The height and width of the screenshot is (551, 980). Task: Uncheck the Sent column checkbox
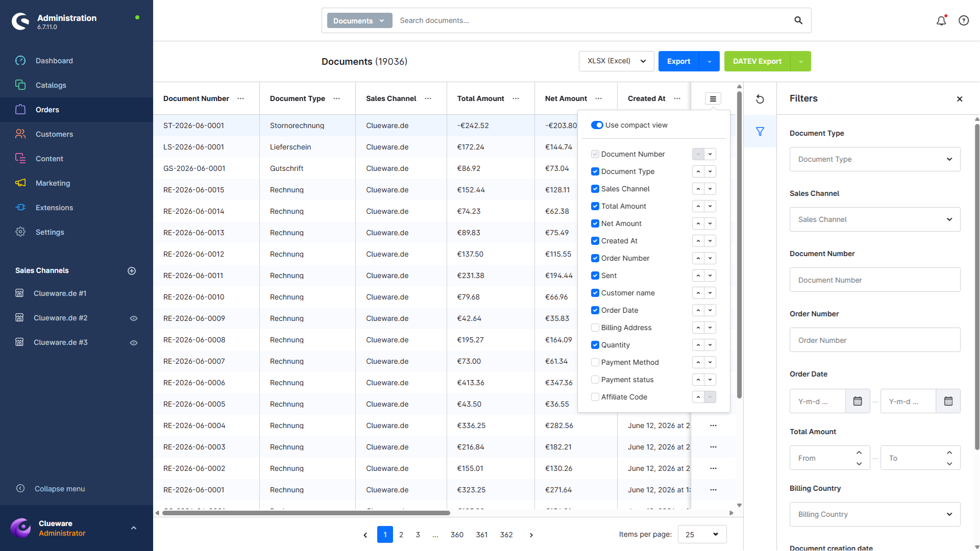coord(595,275)
